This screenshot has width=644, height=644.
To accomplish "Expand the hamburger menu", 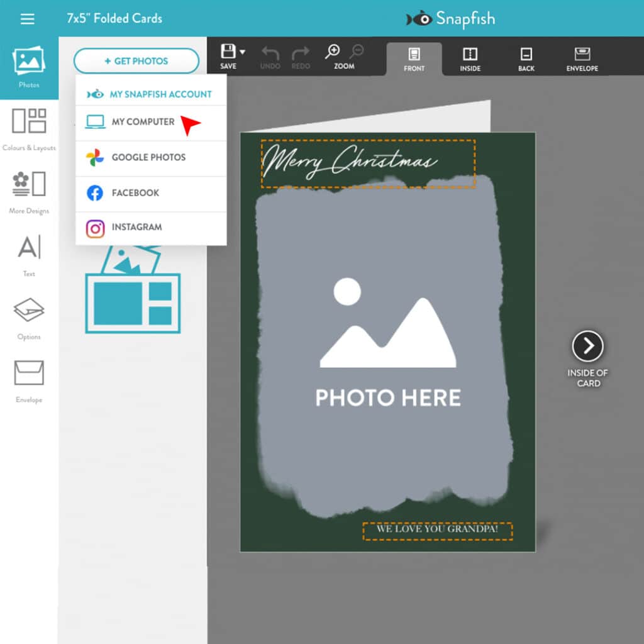I will click(27, 18).
